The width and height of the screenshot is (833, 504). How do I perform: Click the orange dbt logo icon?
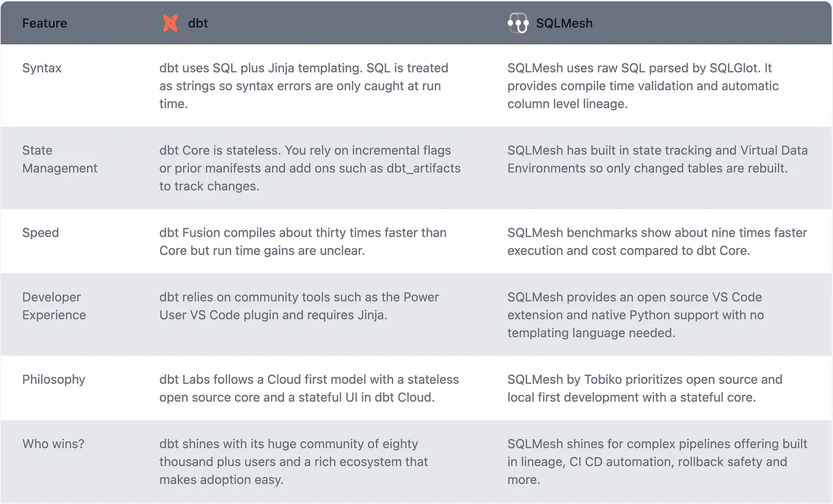pos(170,23)
